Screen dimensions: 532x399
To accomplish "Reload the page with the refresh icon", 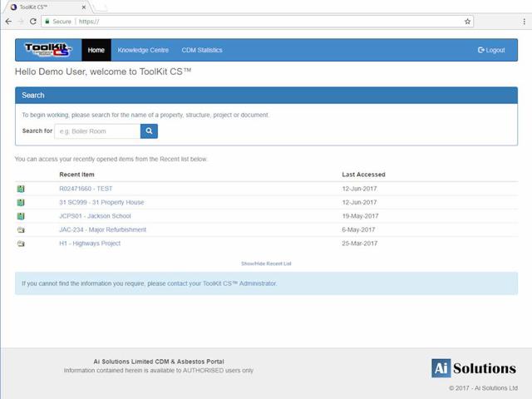I will [x=33, y=22].
